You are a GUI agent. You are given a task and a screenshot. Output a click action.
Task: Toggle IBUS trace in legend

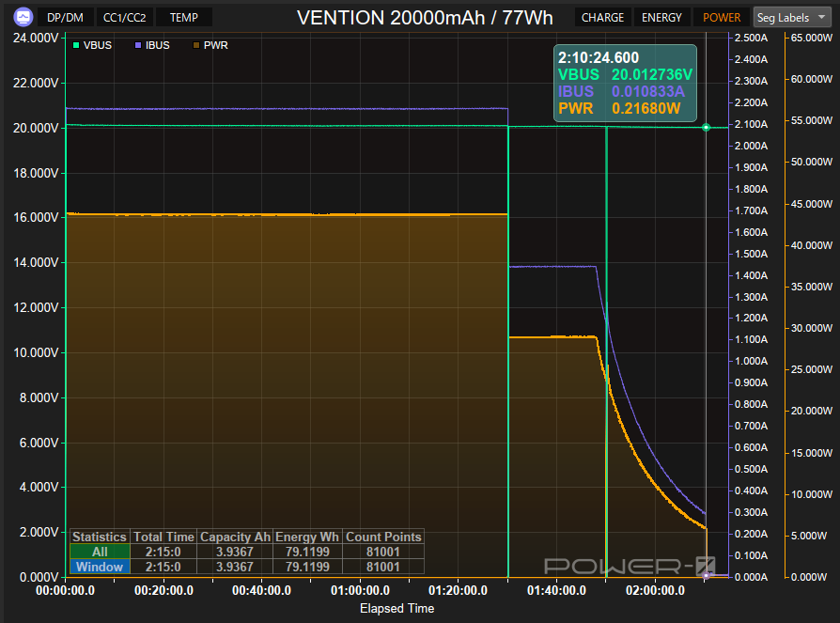[152, 45]
